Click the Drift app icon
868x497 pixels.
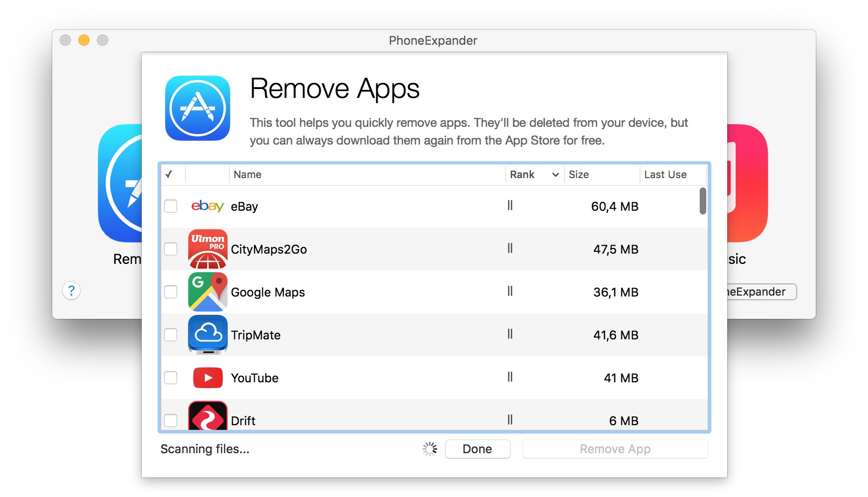click(208, 415)
